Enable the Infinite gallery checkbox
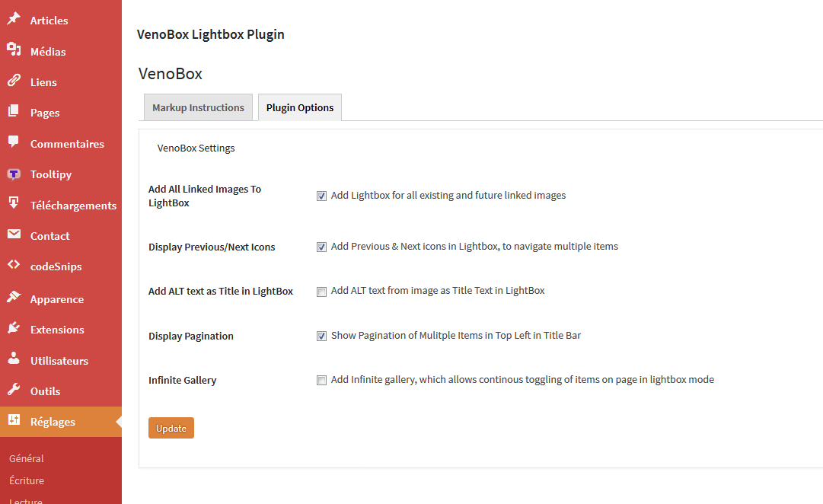Viewport: 823px width, 504px height. [x=321, y=380]
